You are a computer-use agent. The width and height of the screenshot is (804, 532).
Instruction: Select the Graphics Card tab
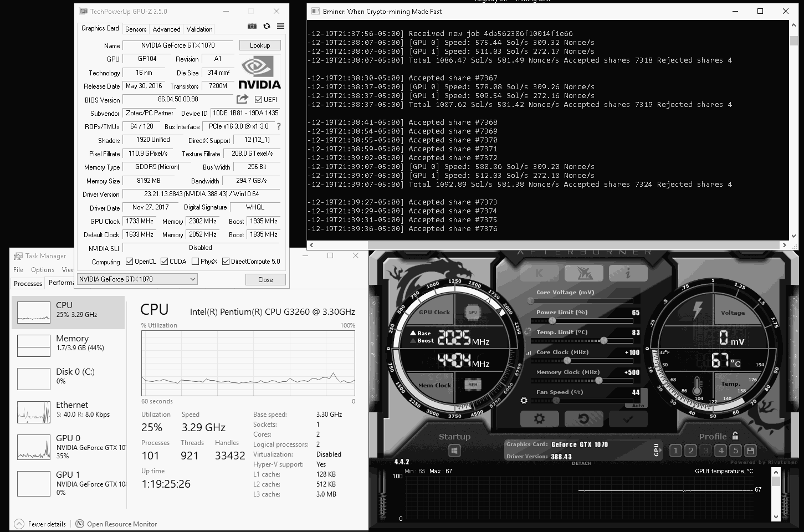click(x=100, y=28)
